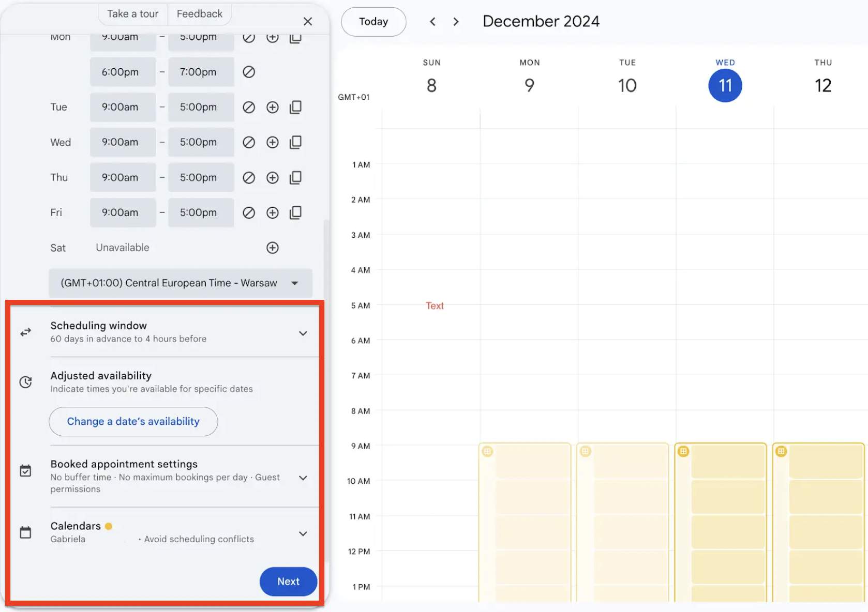Click Tuesday's 9:00am start time field
868x612 pixels.
coord(123,107)
